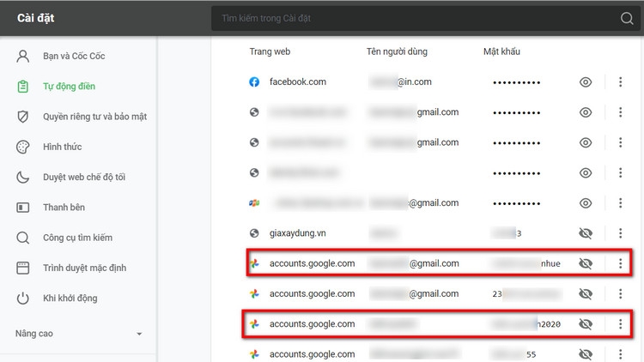The height and width of the screenshot is (362, 644).
Task: Open 'Quyền riêng tư và bảo mật' section
Action: point(94,117)
